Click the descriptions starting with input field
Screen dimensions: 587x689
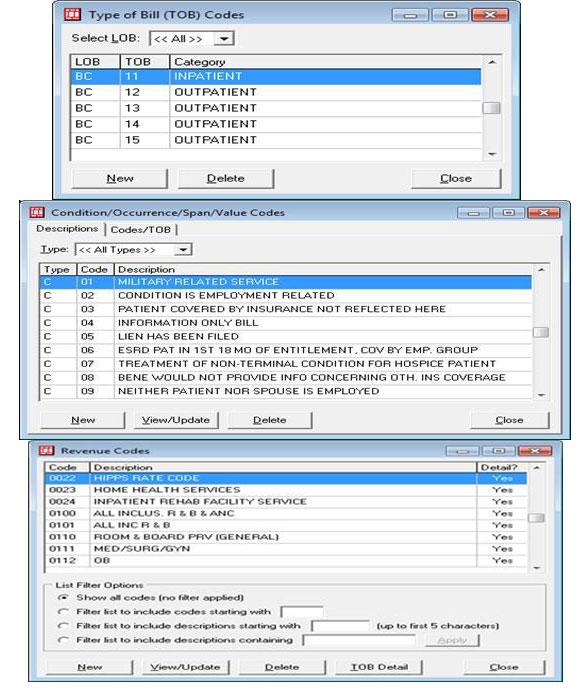[x=341, y=626]
